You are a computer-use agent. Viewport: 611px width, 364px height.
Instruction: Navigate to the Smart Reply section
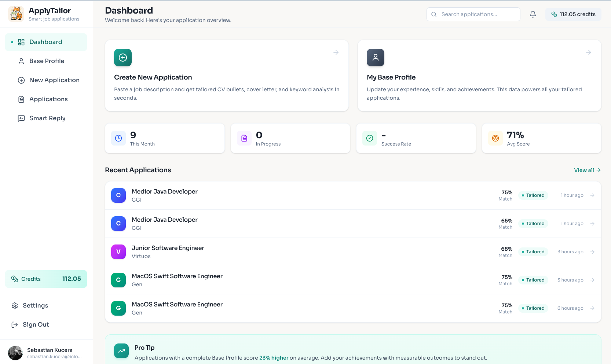pos(47,118)
